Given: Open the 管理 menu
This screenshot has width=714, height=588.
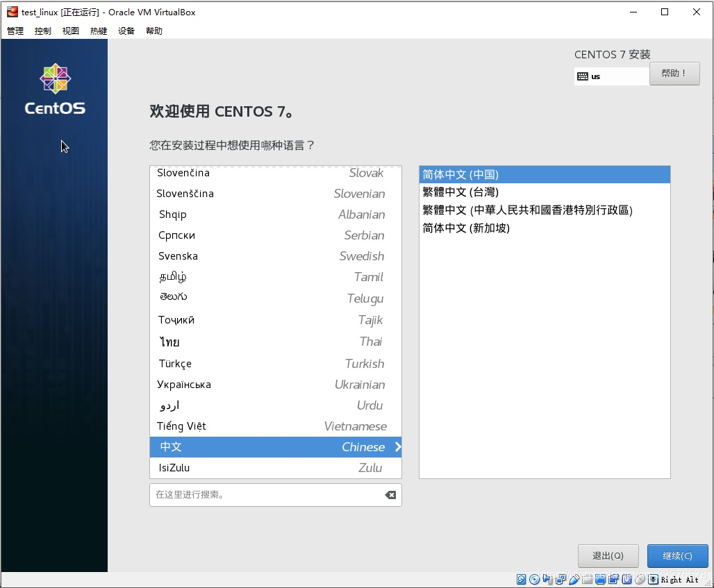Looking at the screenshot, I should [x=15, y=31].
